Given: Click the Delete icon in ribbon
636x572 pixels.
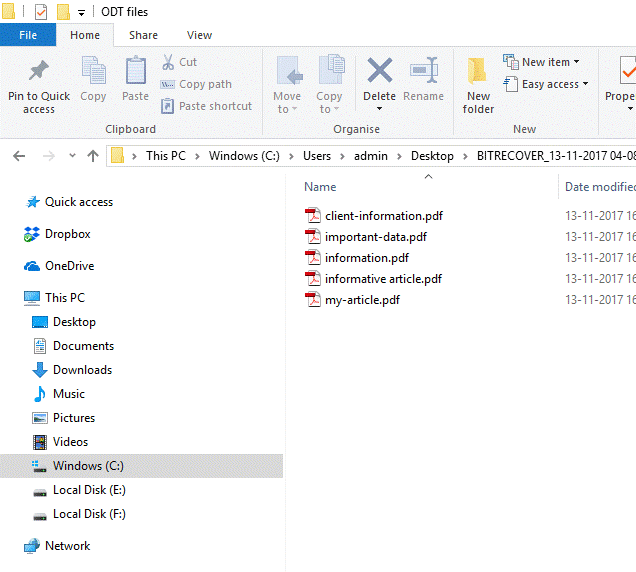Looking at the screenshot, I should point(379,72).
